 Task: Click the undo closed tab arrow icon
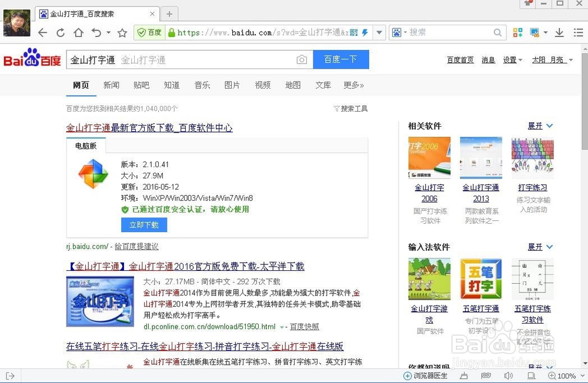[x=96, y=33]
